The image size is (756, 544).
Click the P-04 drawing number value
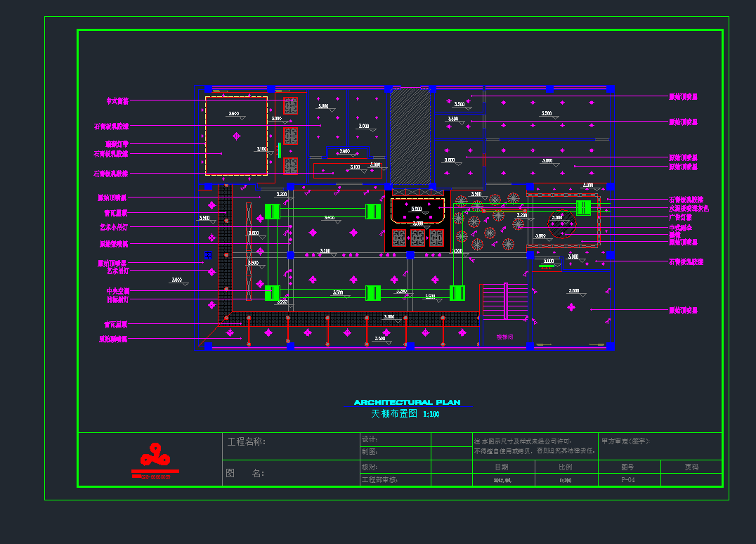click(628, 480)
